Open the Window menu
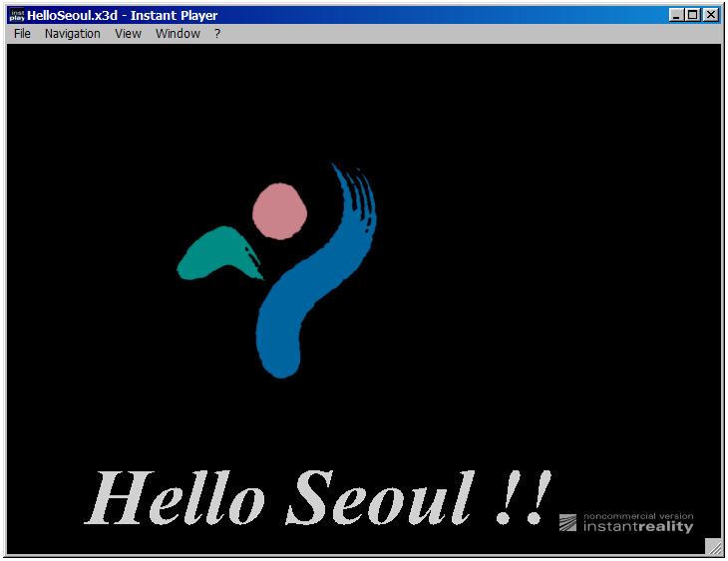728x561 pixels. pos(178,34)
